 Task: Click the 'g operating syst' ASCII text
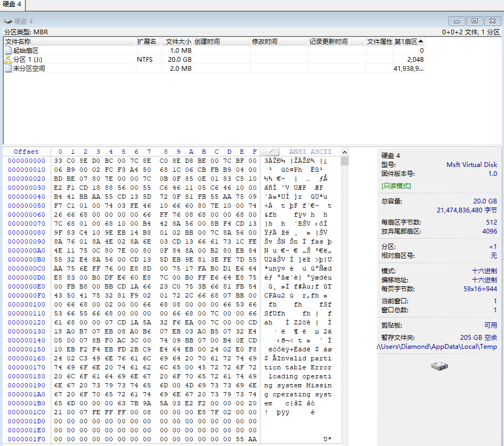pyautogui.click(x=297, y=394)
